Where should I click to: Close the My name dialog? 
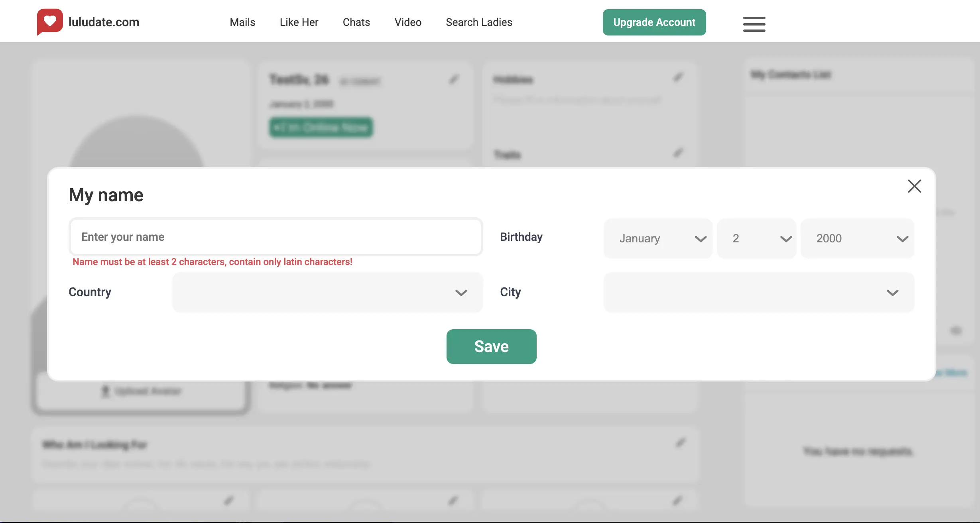coord(914,186)
